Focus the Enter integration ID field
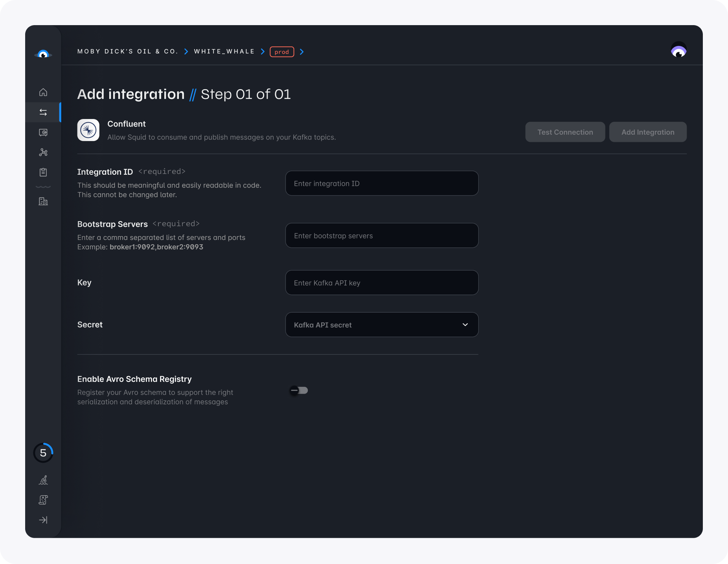 pos(382,183)
